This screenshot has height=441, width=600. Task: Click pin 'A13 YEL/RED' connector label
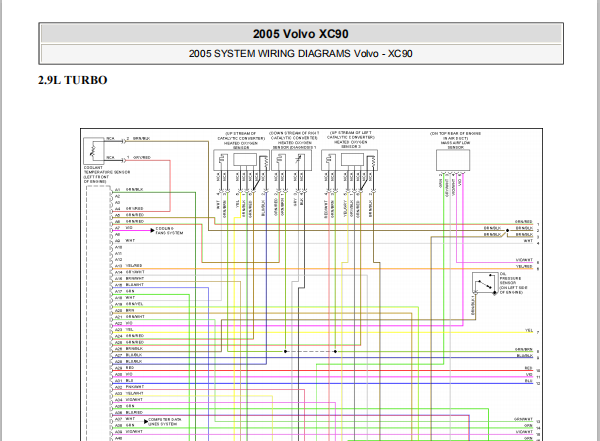pos(129,266)
